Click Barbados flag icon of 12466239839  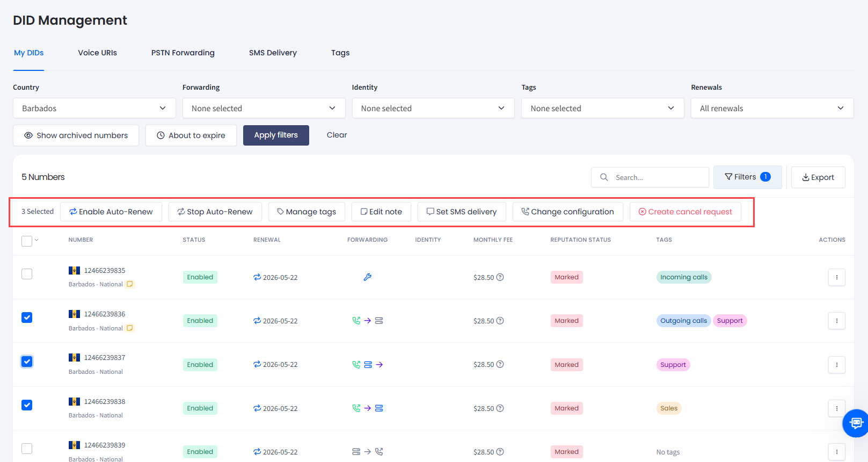74,445
